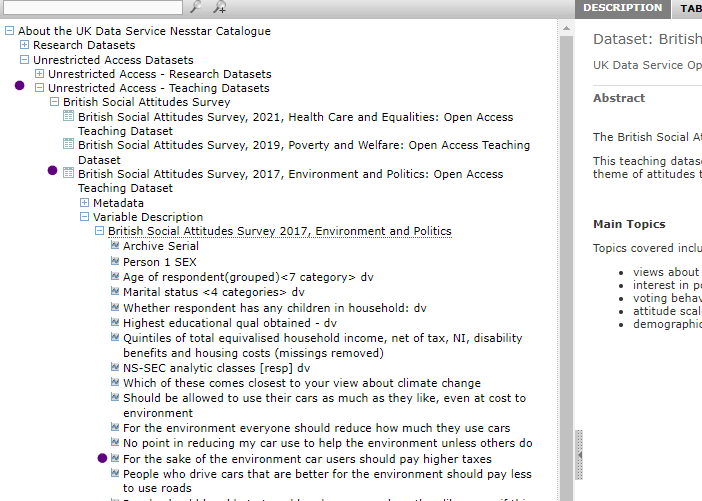Click variable icon beside children in household
The height and width of the screenshot is (501, 702).
pos(115,307)
